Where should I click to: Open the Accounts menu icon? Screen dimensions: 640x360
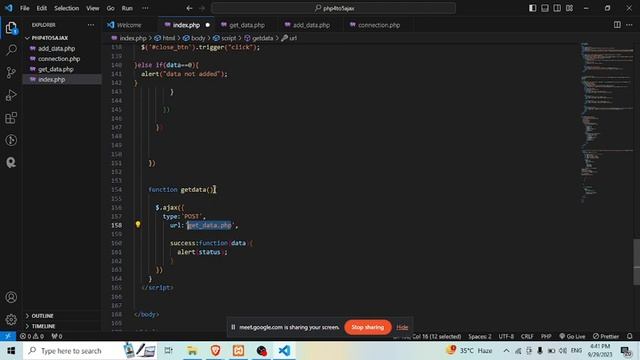tap(11, 297)
